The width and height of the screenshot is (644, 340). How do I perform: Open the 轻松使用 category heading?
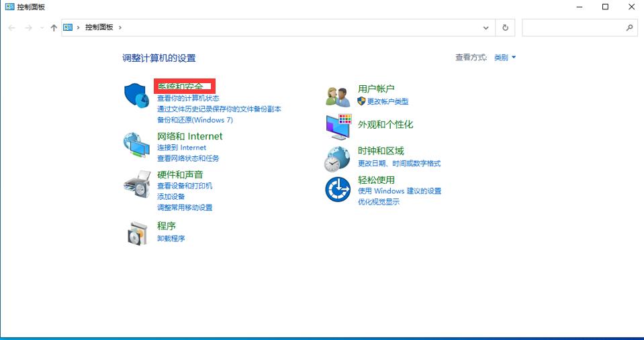[x=376, y=180]
